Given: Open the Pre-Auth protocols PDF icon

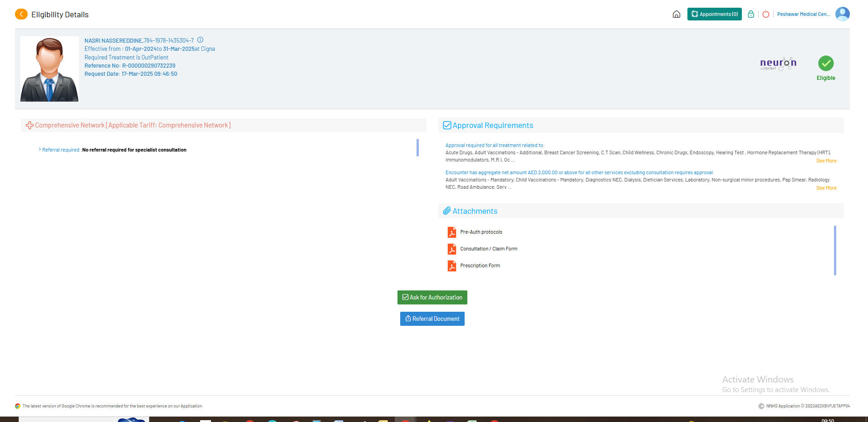Looking at the screenshot, I should (x=452, y=232).
